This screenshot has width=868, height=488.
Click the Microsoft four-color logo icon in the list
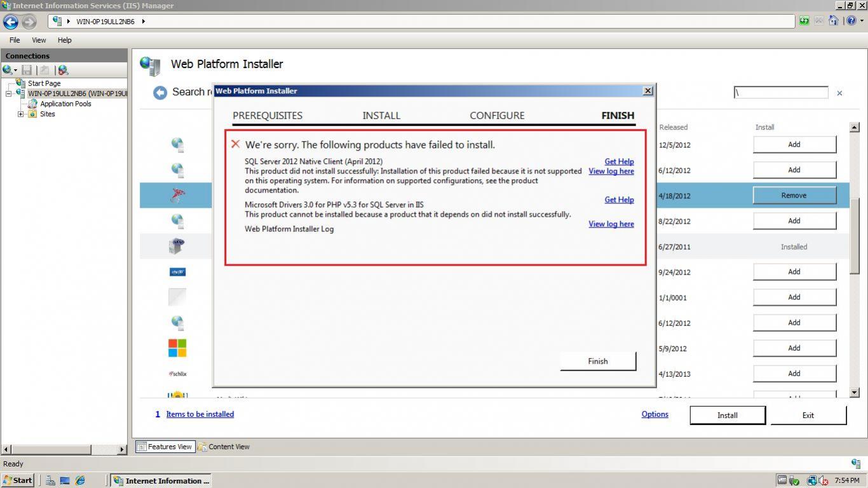[x=177, y=348]
